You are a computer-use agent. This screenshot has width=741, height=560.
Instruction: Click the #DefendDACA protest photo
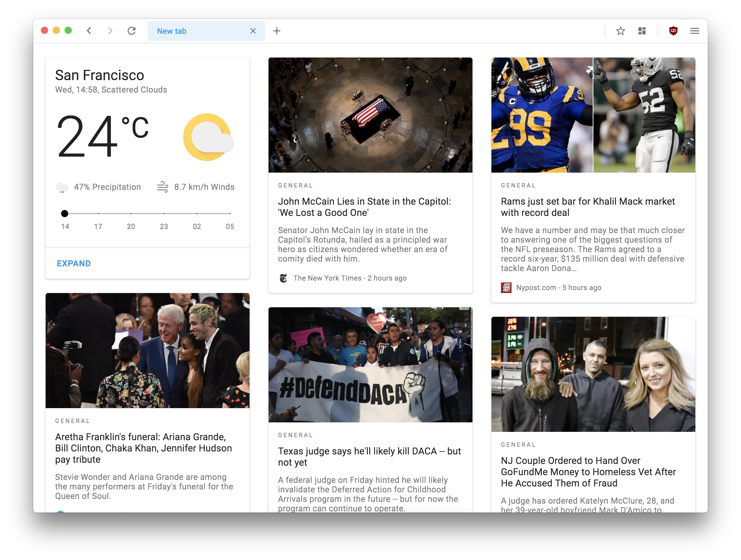[370, 365]
